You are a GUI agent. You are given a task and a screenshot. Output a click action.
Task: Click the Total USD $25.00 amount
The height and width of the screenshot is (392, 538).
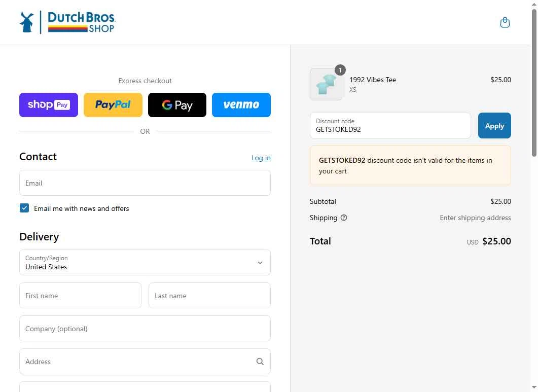[x=489, y=241]
